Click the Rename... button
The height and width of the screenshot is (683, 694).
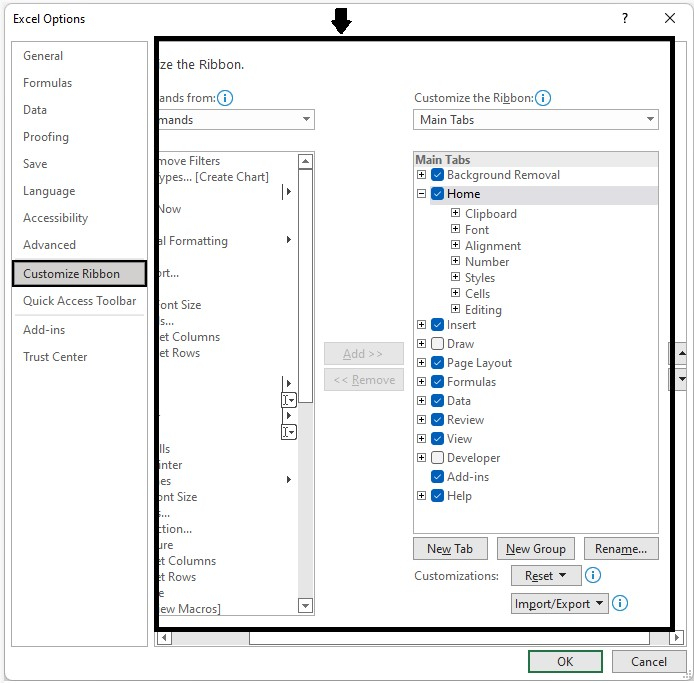(621, 549)
